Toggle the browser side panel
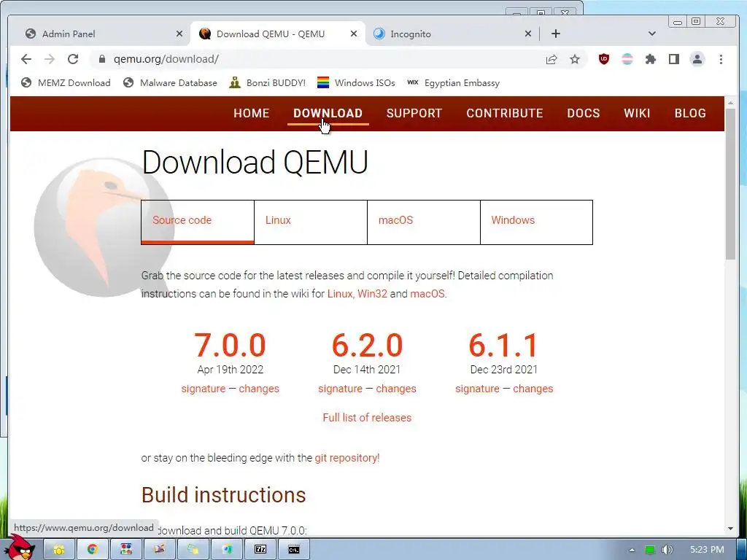The width and height of the screenshot is (747, 560). (673, 59)
